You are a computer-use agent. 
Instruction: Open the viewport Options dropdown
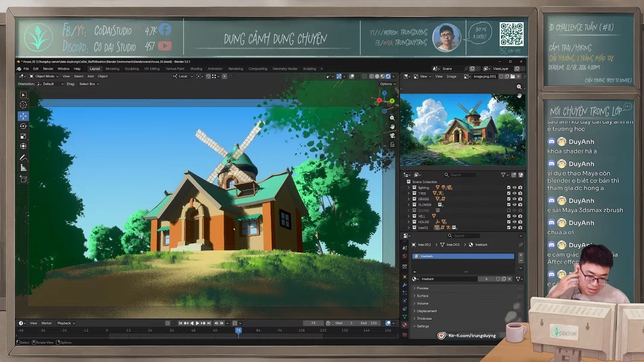tap(388, 84)
